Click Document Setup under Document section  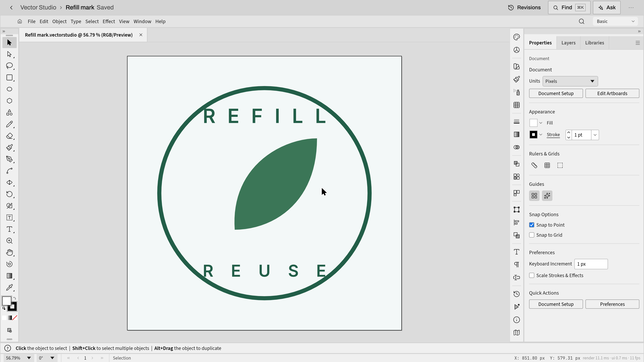[x=556, y=94]
